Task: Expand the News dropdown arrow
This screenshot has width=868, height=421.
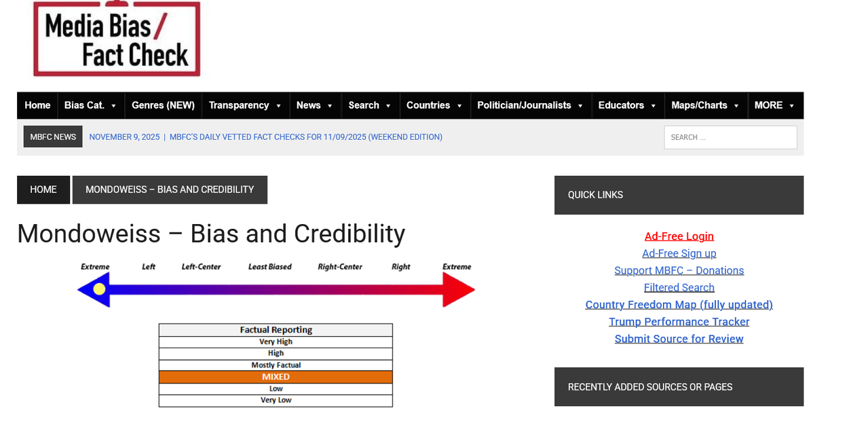Action: 330,106
